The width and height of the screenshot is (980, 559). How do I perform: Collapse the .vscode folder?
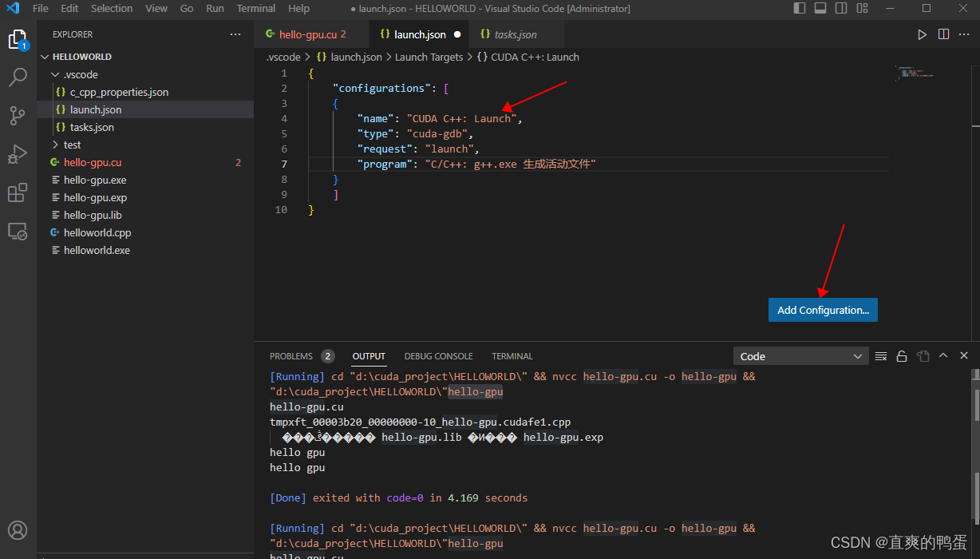point(81,74)
